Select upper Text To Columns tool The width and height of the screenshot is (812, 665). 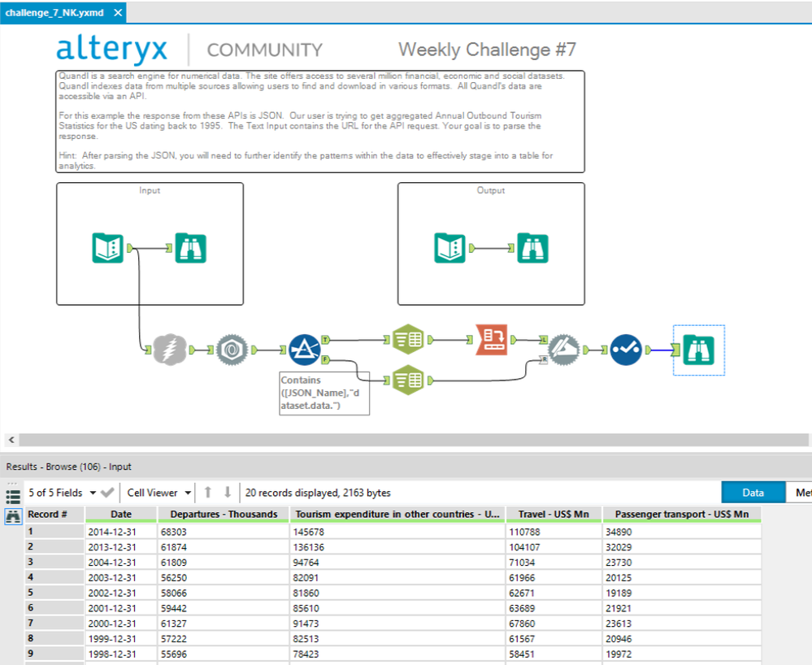click(408, 339)
